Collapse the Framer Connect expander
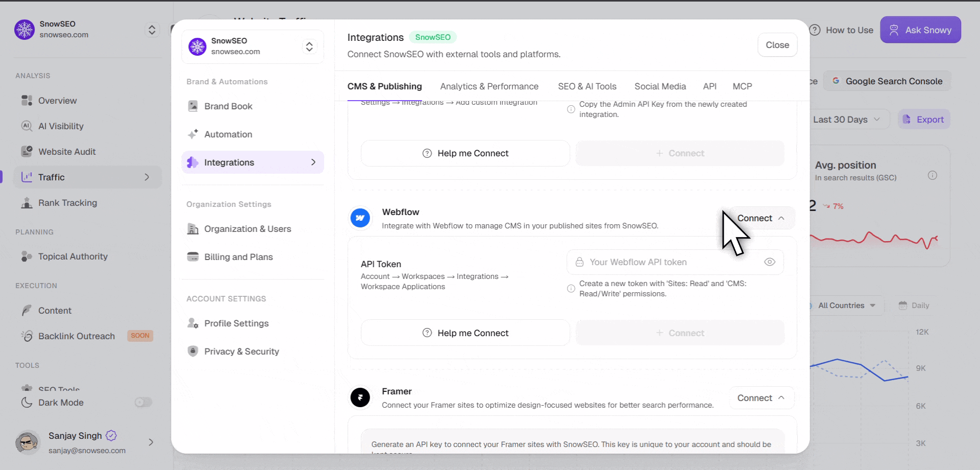980x470 pixels. (x=761, y=398)
